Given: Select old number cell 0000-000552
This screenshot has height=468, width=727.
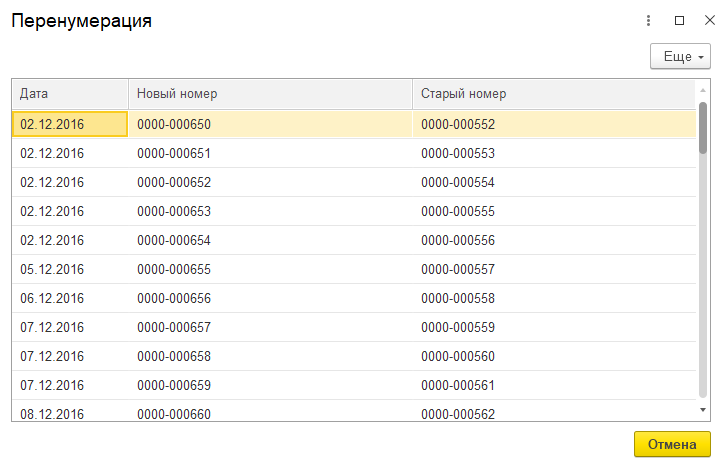Looking at the screenshot, I should point(554,124).
